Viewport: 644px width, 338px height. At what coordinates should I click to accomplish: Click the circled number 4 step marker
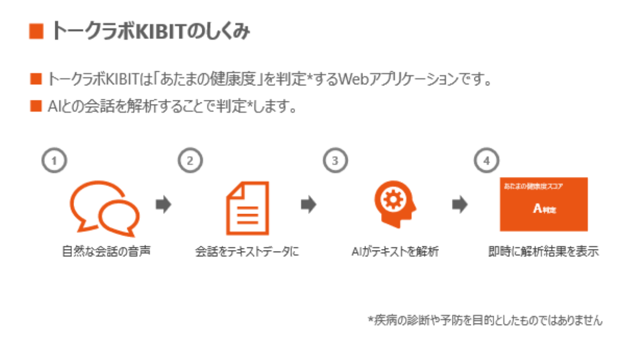487,161
